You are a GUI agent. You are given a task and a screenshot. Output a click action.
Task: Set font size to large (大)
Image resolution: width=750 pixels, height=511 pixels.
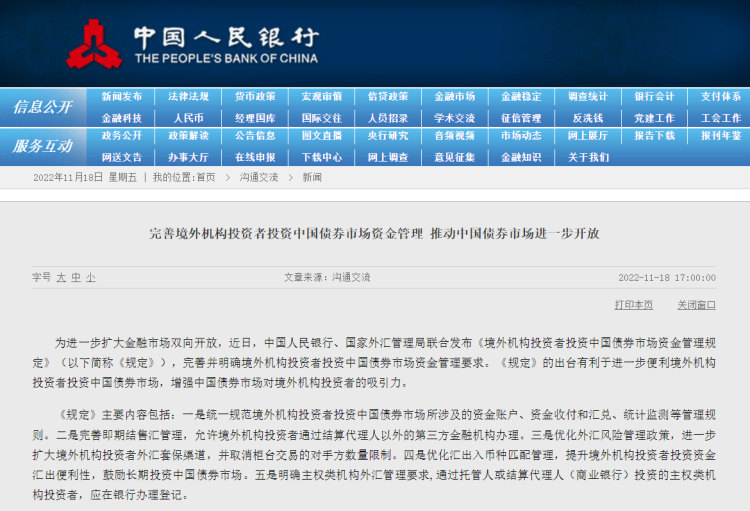[x=61, y=277]
